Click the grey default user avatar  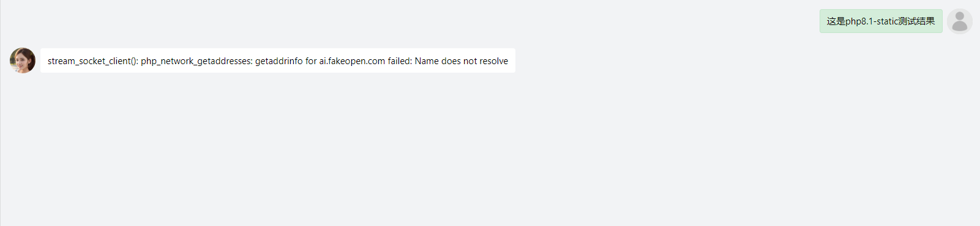(x=959, y=21)
